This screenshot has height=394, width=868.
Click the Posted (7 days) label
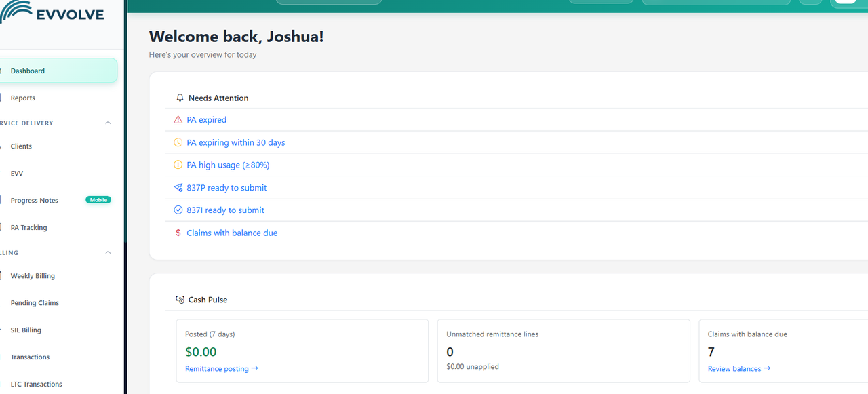[x=210, y=334]
